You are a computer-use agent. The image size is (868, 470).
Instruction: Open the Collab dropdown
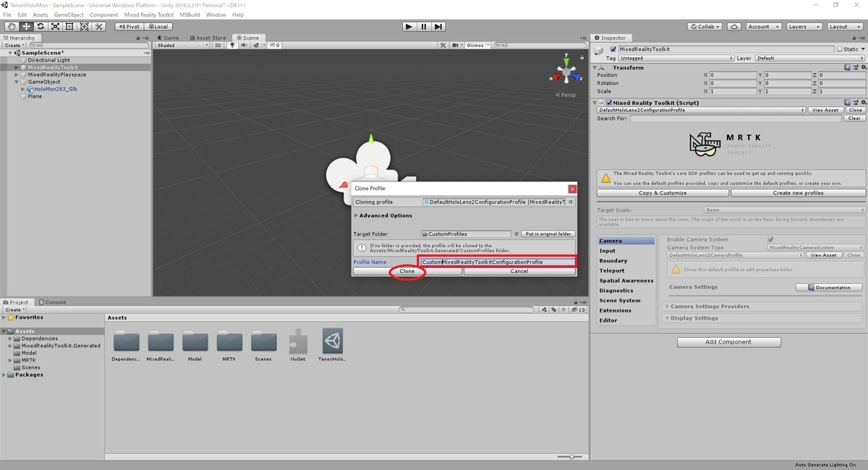[706, 27]
